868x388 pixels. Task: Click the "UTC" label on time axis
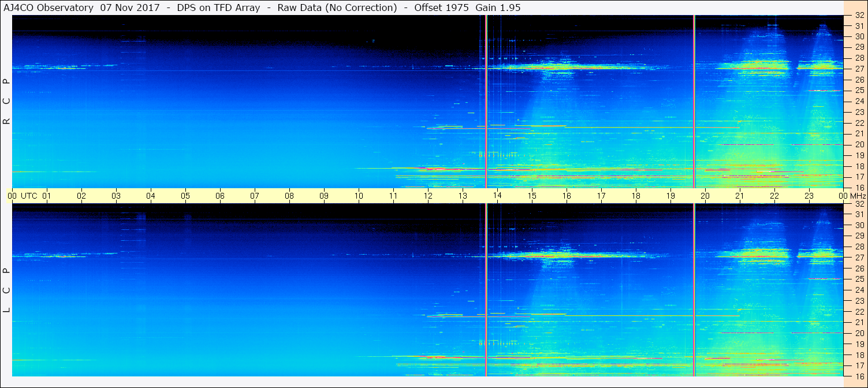29,196
